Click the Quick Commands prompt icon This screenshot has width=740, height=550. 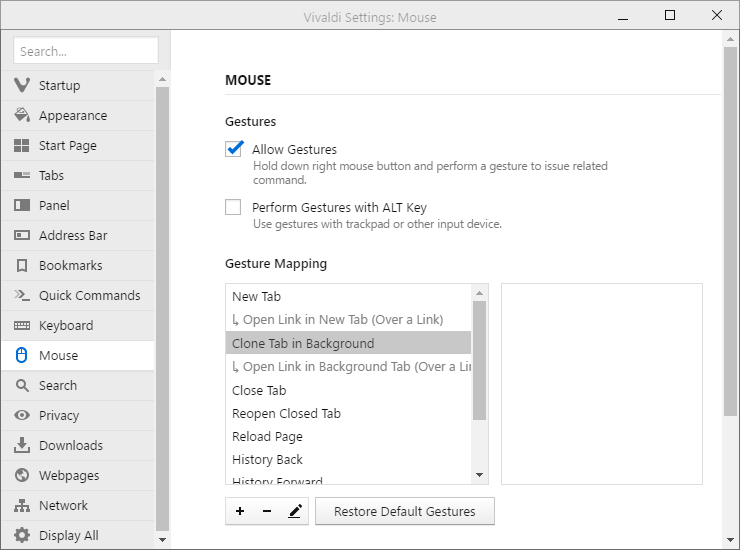point(22,296)
